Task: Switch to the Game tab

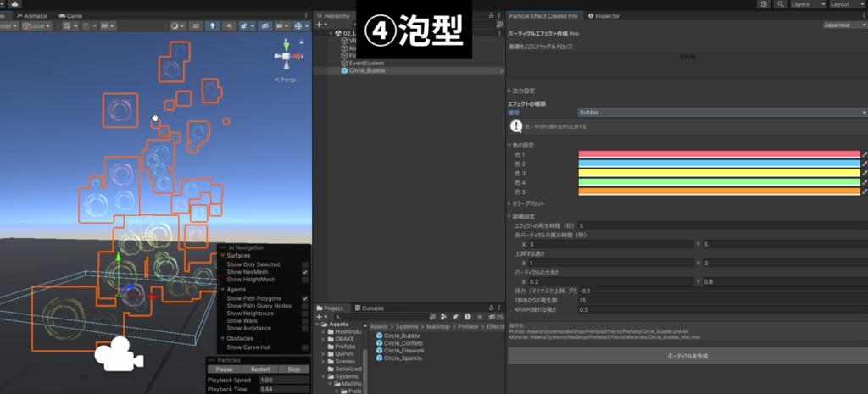Action: click(x=70, y=16)
